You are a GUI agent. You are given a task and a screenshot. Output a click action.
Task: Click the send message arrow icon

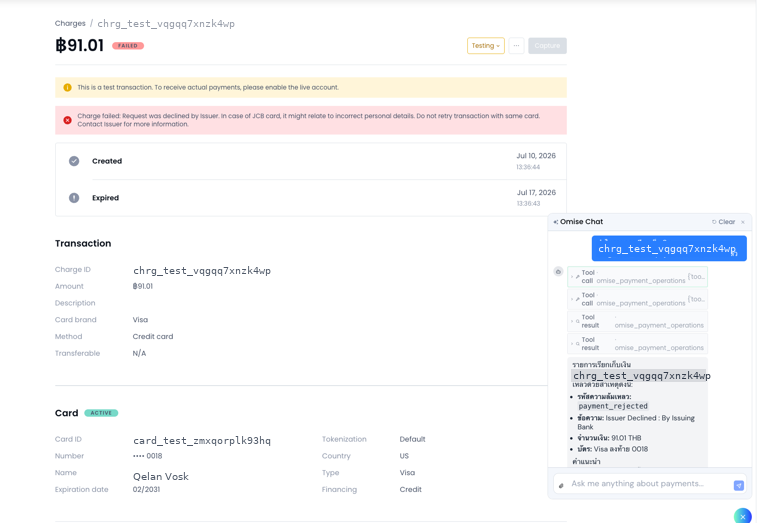(x=739, y=485)
